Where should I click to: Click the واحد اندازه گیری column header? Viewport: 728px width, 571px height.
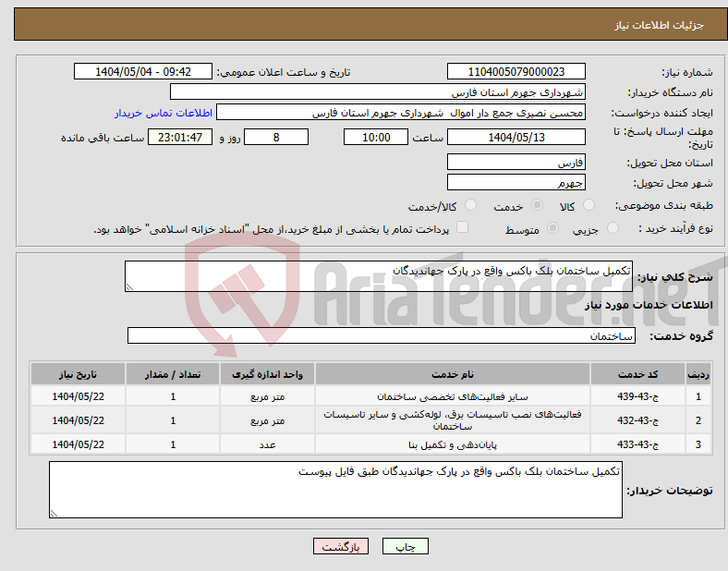[267, 374]
